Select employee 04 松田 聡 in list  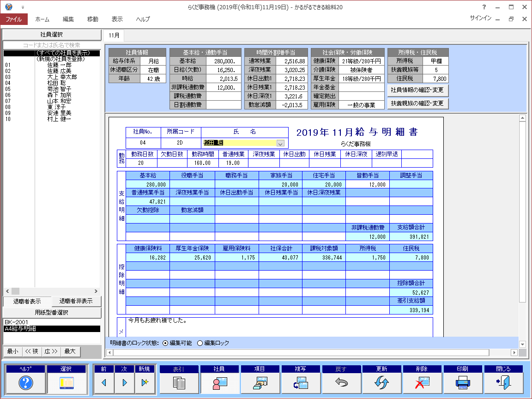(52, 83)
